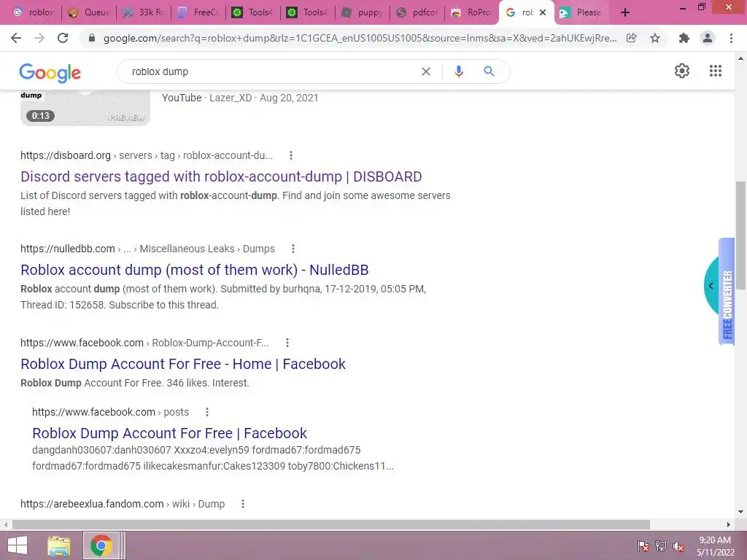
Task: Switch to the 'roblox' tab
Action: coord(34,12)
